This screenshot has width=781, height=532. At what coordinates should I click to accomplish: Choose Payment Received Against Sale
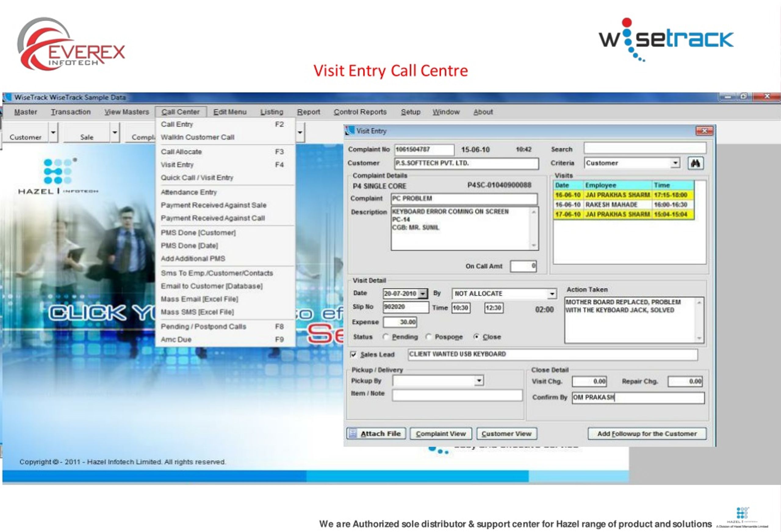[x=225, y=205]
